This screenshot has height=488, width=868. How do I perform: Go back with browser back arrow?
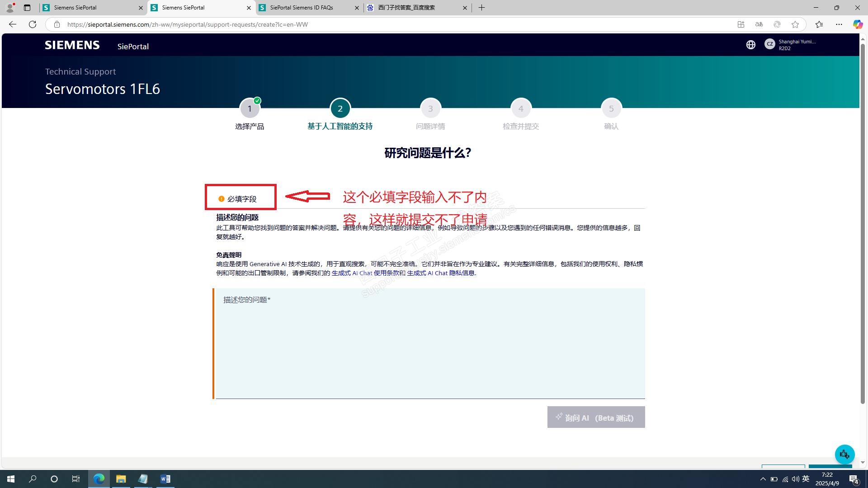pos(13,24)
